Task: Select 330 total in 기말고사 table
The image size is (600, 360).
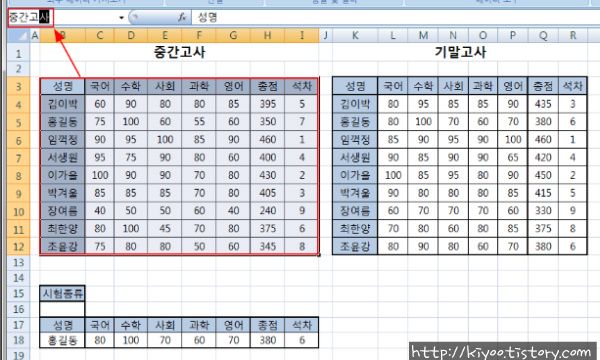Action: [543, 211]
